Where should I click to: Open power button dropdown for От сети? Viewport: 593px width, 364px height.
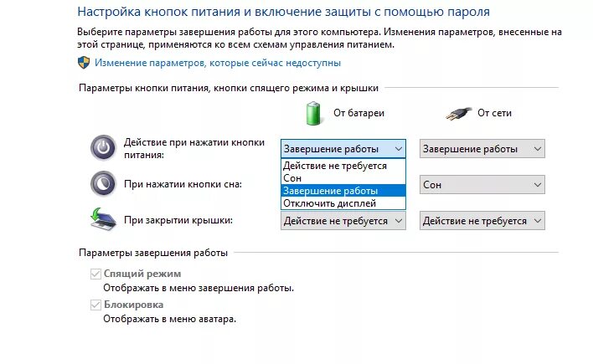482,149
